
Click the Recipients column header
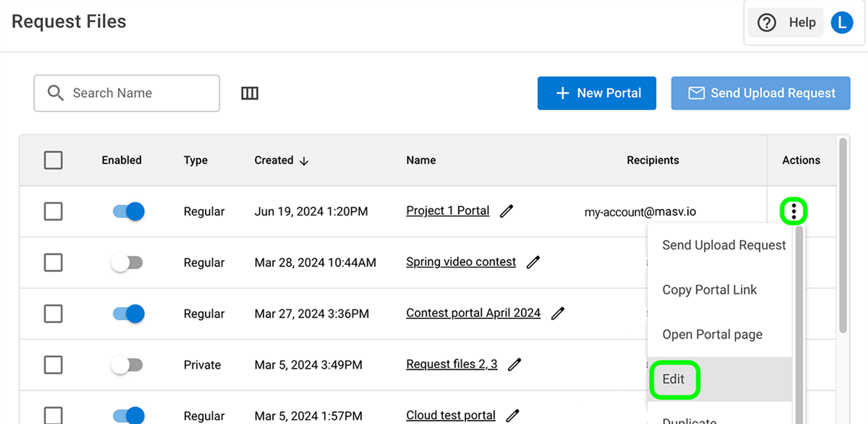click(653, 160)
